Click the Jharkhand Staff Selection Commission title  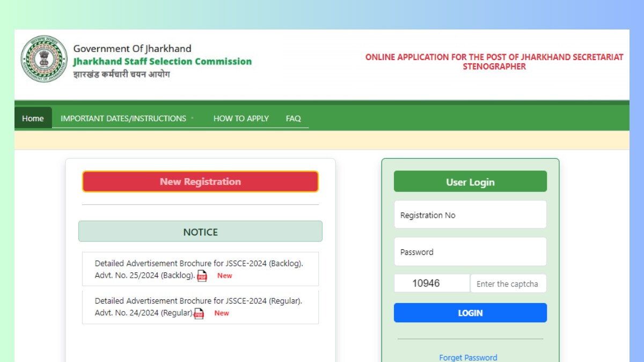(x=163, y=61)
